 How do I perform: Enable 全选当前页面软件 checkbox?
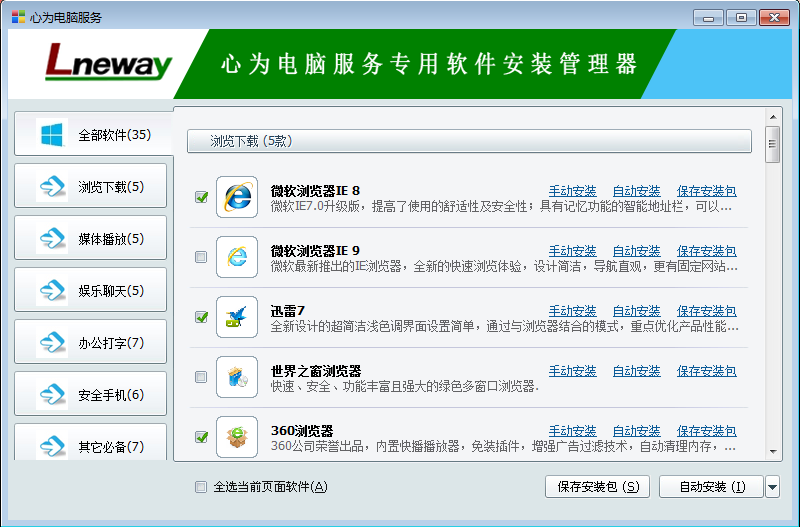(201, 487)
